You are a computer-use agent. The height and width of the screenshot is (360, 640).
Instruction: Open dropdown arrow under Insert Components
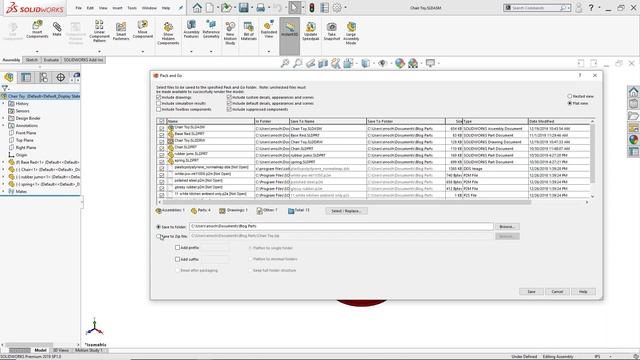click(x=37, y=52)
